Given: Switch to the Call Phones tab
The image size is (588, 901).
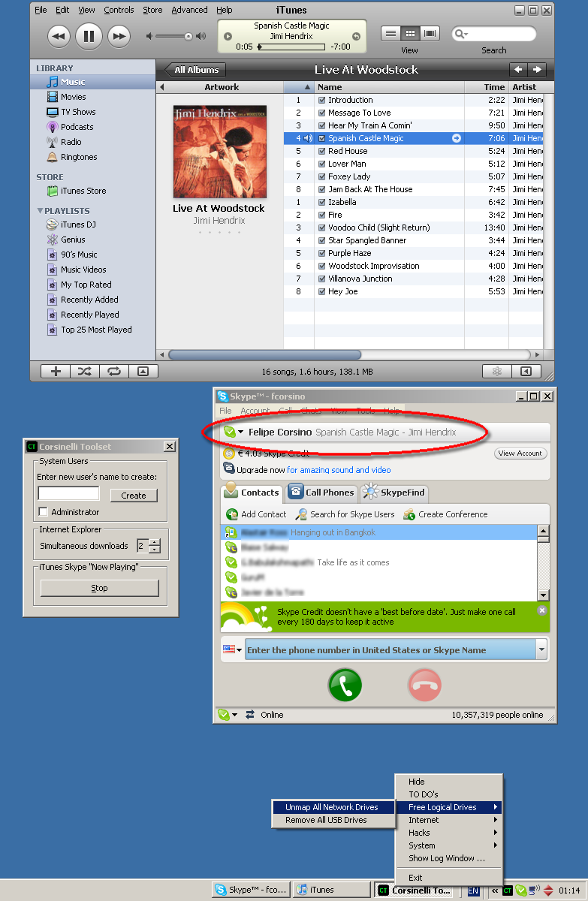Looking at the screenshot, I should tap(321, 493).
